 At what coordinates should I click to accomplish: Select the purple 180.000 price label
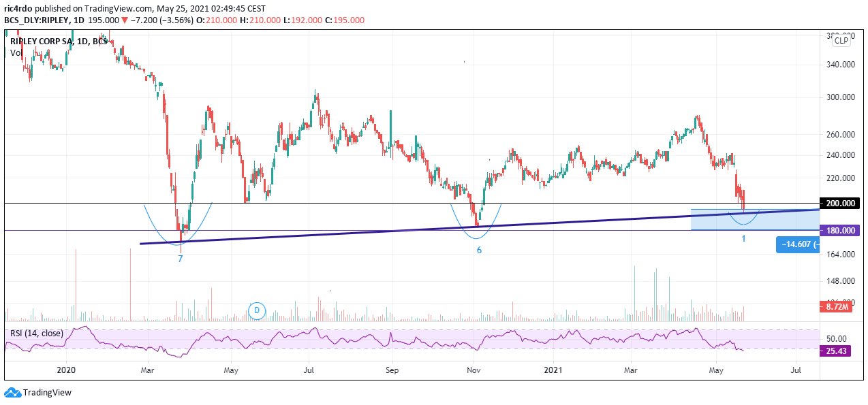(841, 231)
